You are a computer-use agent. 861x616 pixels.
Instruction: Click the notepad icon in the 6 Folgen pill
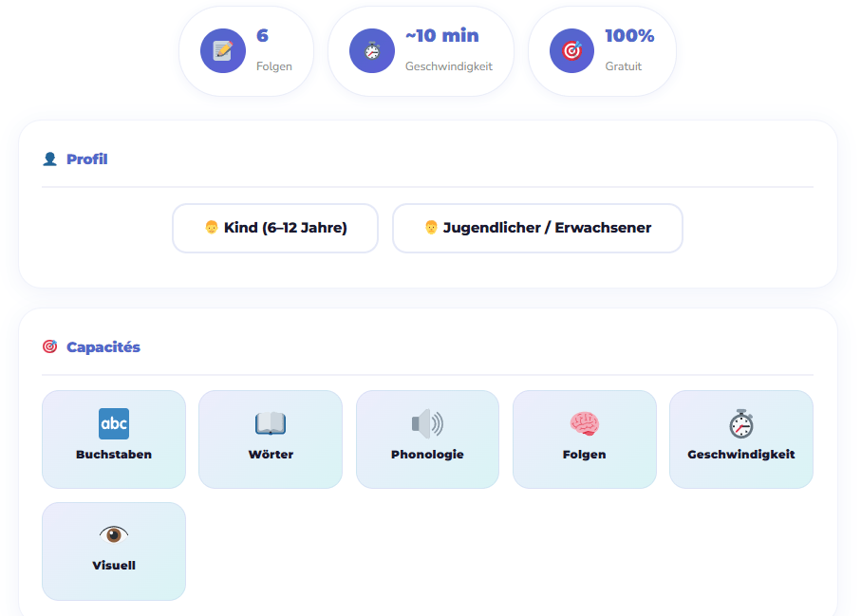222,51
